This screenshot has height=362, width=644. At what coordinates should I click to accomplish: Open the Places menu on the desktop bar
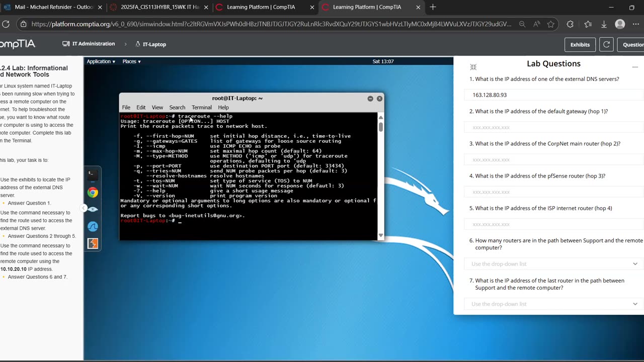[x=131, y=61]
